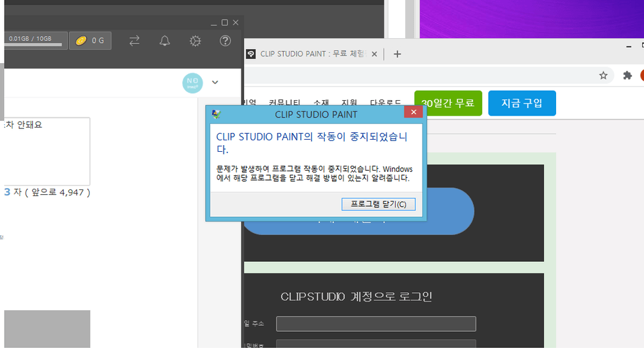Click the 프로그램 닫기(C) button
Screen dimensions: 644x360
[378, 204]
